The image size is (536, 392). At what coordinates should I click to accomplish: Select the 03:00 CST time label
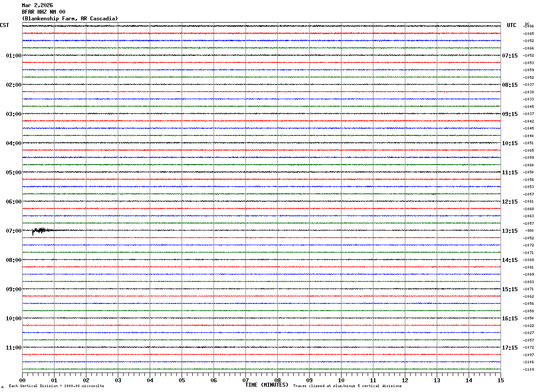(14, 114)
